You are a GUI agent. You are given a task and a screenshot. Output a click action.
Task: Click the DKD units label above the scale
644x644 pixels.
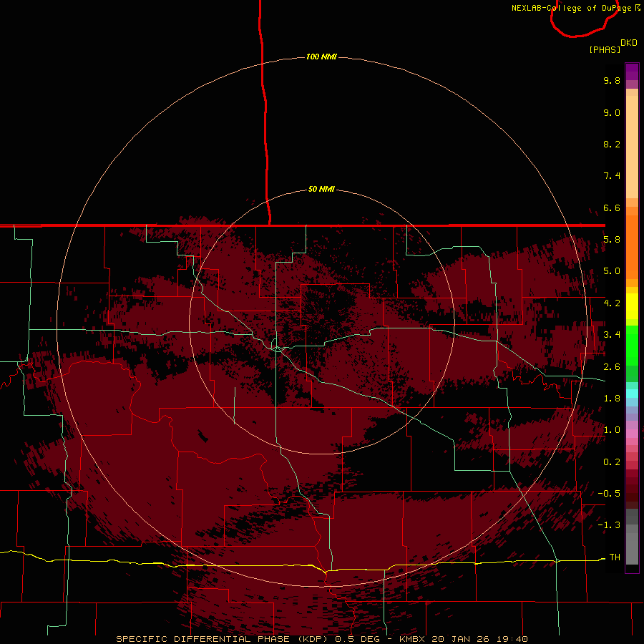coord(629,43)
